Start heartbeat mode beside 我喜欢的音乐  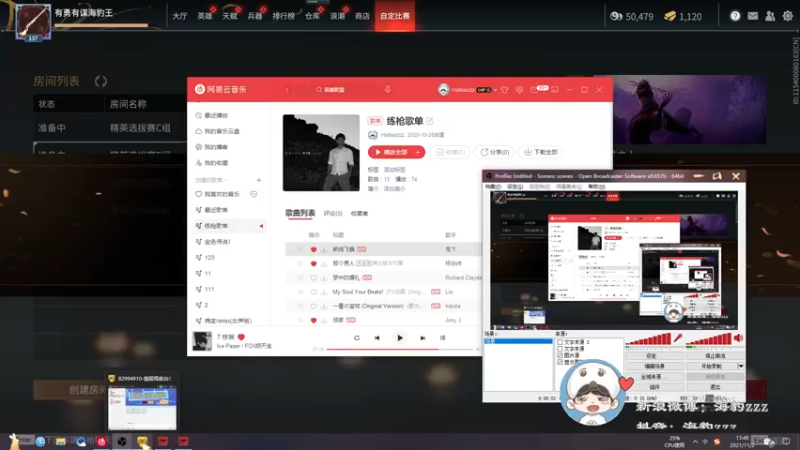point(254,194)
